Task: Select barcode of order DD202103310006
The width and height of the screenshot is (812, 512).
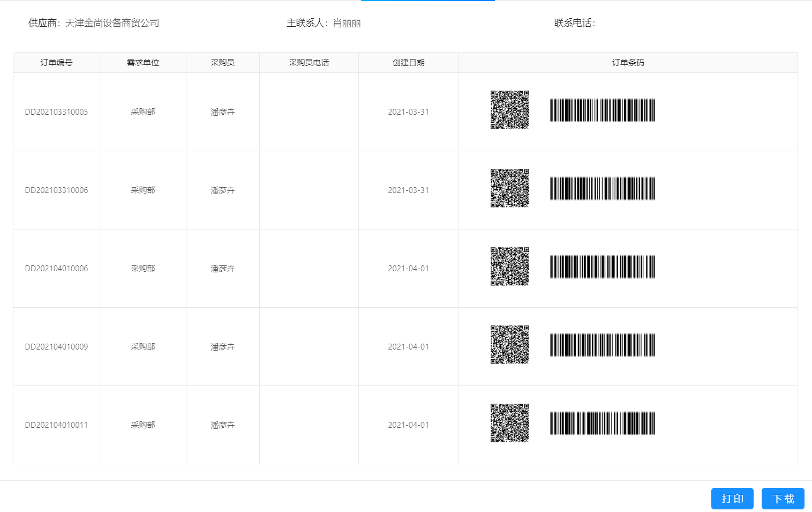Action: (603, 188)
